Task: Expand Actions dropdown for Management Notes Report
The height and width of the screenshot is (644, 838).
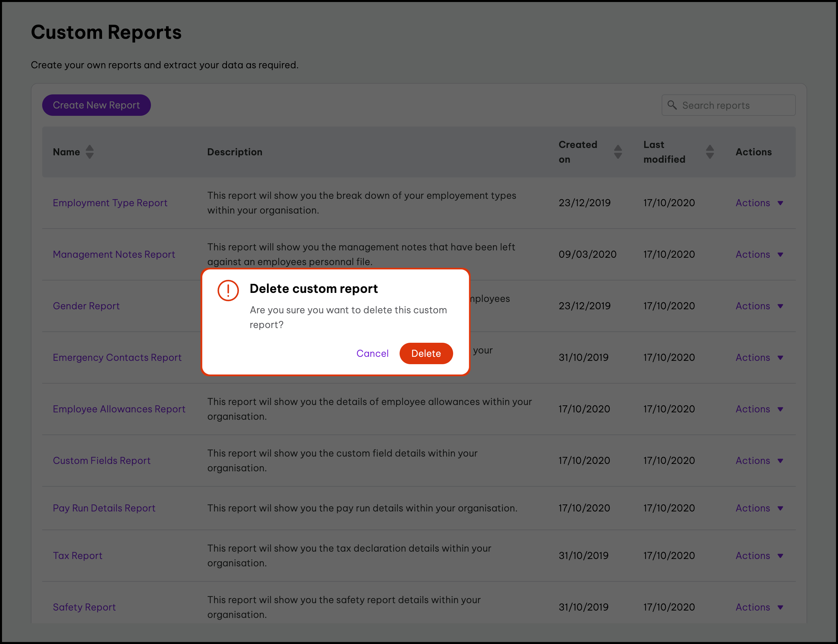Action: [x=759, y=254]
